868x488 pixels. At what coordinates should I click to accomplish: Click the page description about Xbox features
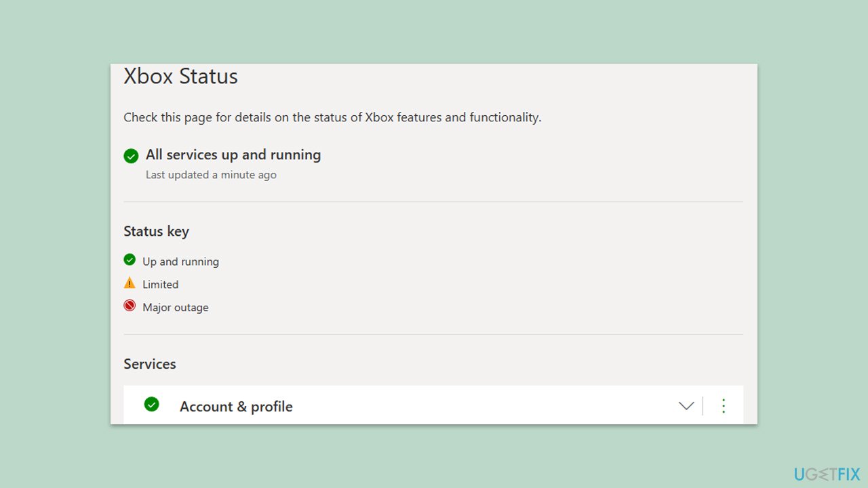coord(332,117)
